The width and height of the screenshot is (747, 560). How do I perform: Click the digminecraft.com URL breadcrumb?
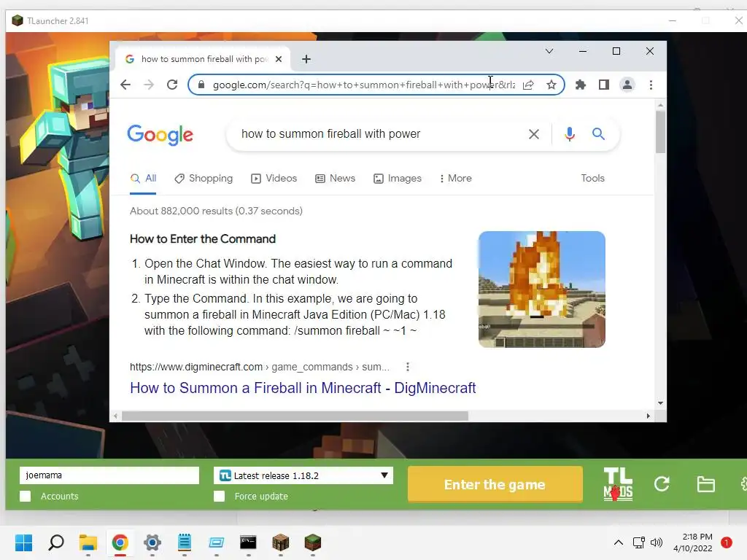[260, 367]
